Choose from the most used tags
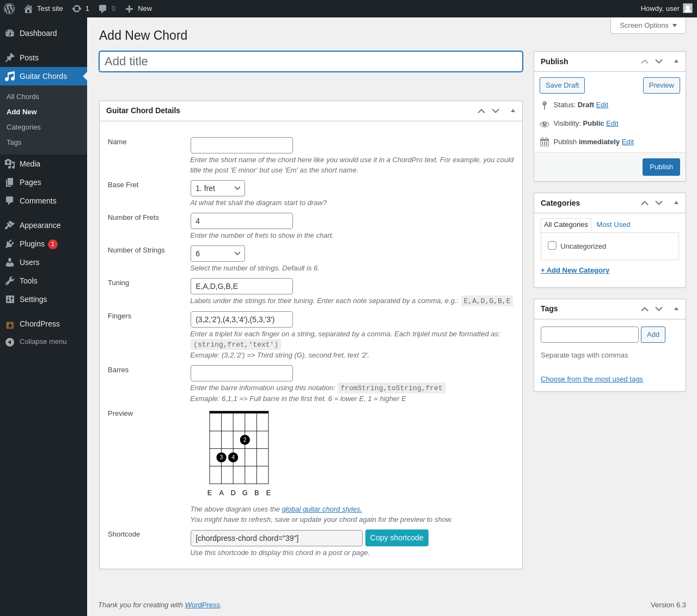The image size is (697, 616). (x=592, y=379)
